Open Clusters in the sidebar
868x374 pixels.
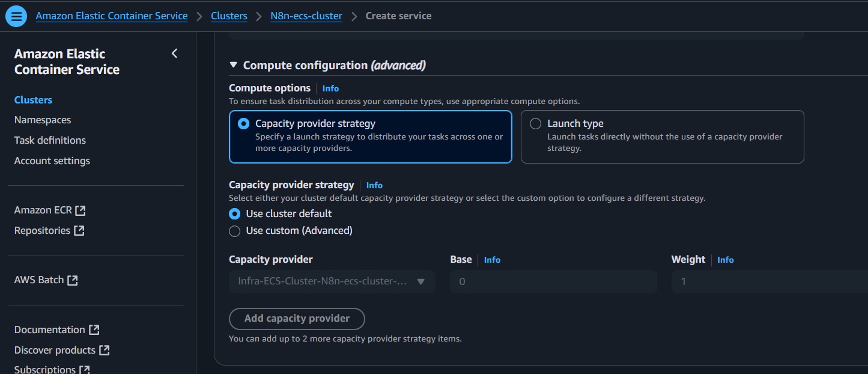tap(33, 100)
